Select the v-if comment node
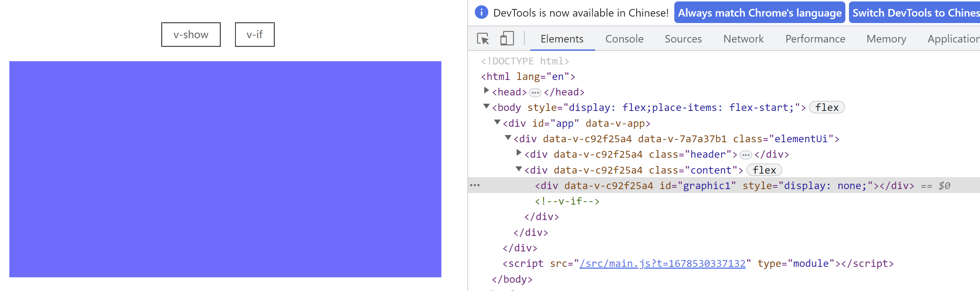The height and width of the screenshot is (291, 980). coord(567,201)
